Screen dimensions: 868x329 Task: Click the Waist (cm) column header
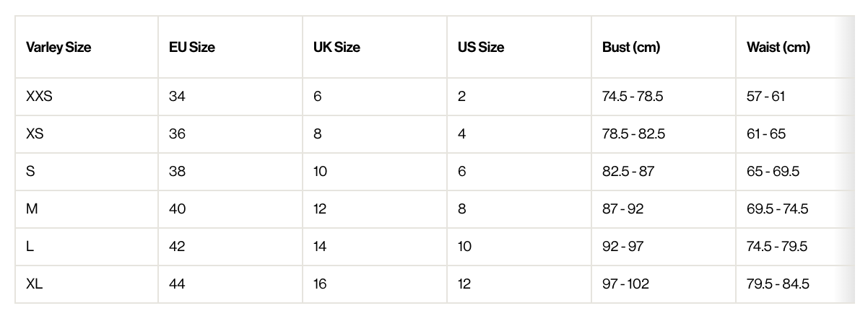coord(778,48)
